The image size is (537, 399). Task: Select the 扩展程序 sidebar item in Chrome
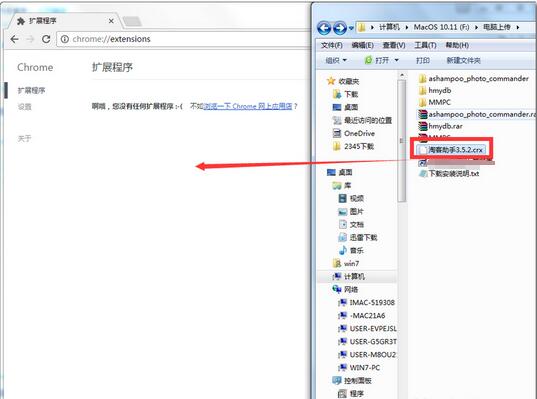(x=32, y=90)
